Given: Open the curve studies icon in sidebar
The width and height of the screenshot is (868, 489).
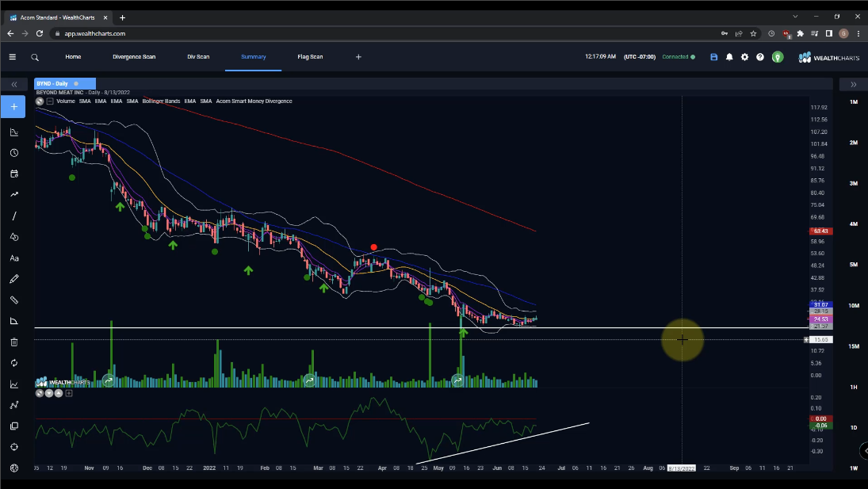Looking at the screenshot, I should pos(13,405).
